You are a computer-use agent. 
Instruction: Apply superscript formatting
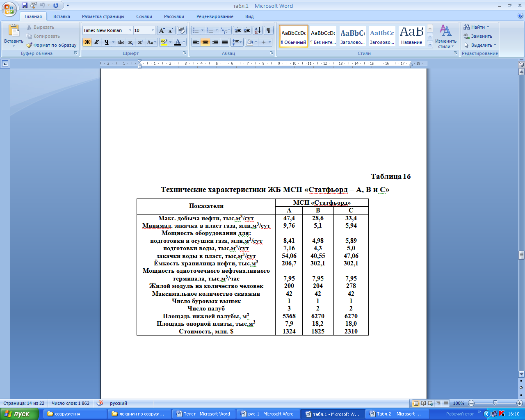pos(140,42)
